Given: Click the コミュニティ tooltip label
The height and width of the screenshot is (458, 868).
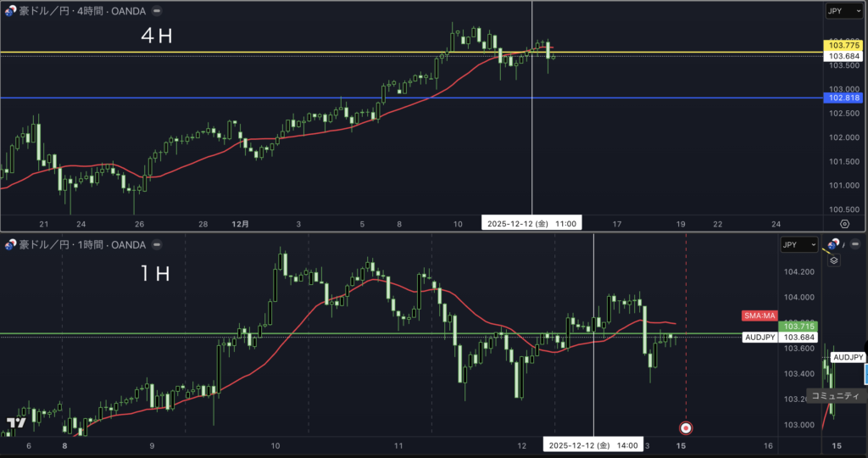Looking at the screenshot, I should click(x=835, y=396).
